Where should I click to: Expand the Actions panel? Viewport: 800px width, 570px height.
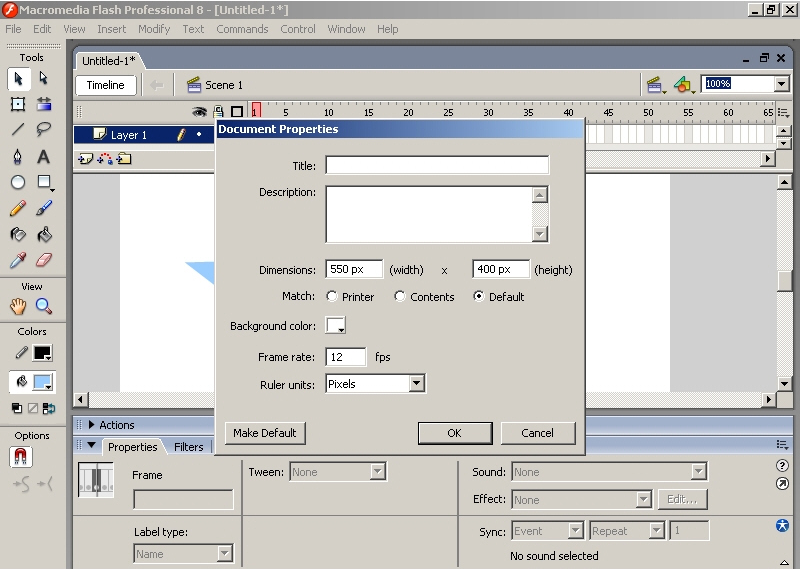(x=92, y=425)
